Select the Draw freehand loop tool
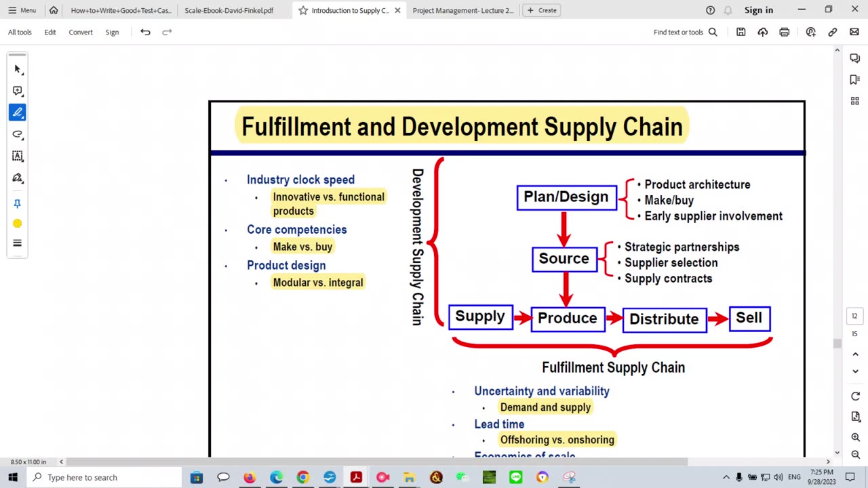This screenshot has height=488, width=868. tap(18, 134)
